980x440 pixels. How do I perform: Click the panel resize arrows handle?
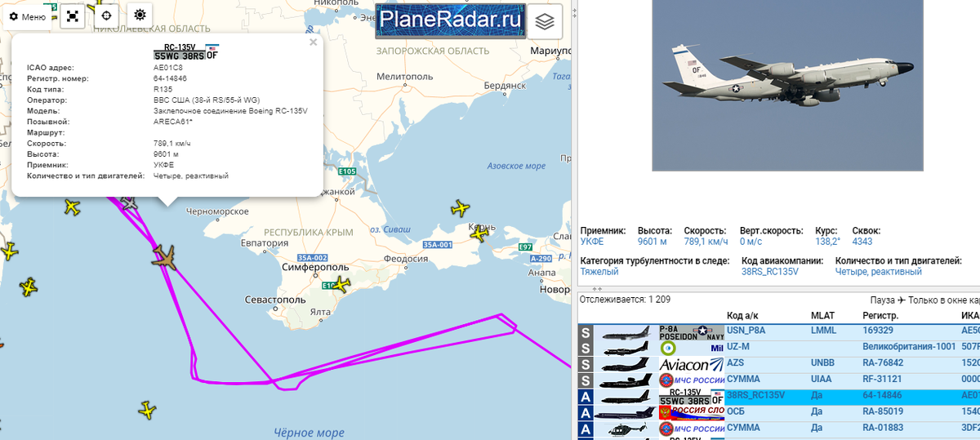(597, 289)
